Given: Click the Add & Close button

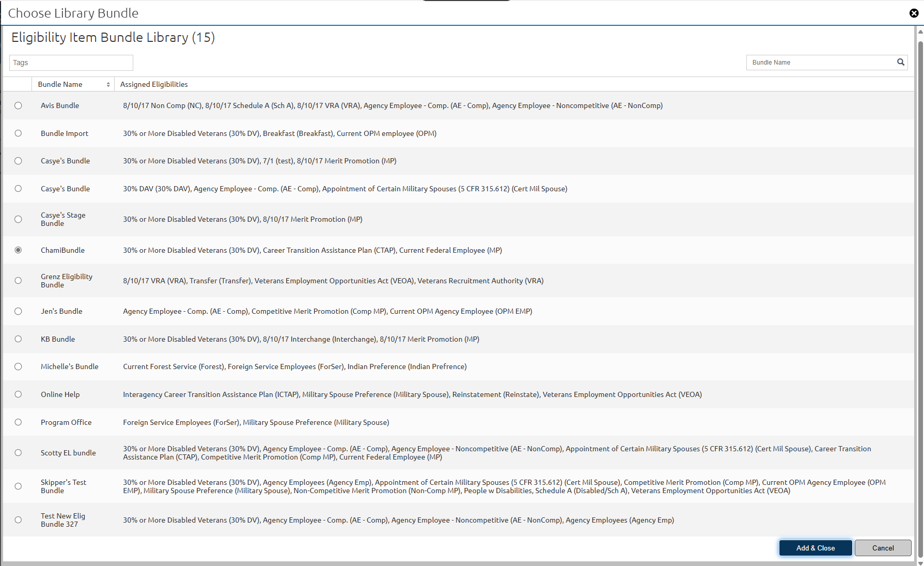Looking at the screenshot, I should pos(816,548).
